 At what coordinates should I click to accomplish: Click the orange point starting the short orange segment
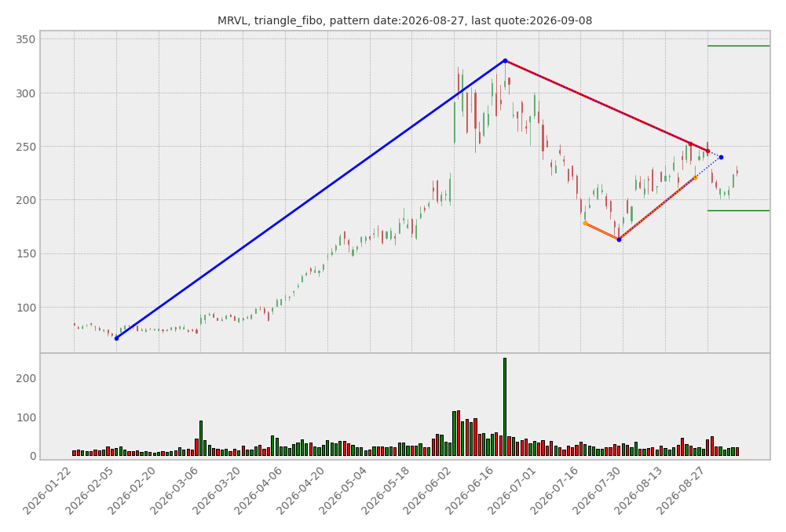tap(585, 224)
